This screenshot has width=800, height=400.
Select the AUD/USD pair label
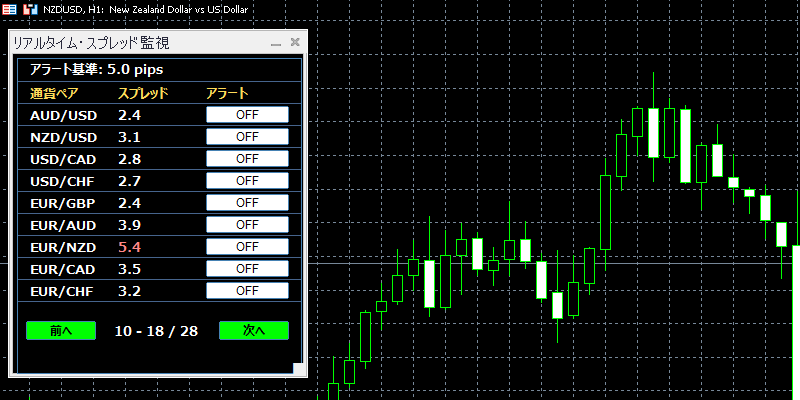(63, 115)
